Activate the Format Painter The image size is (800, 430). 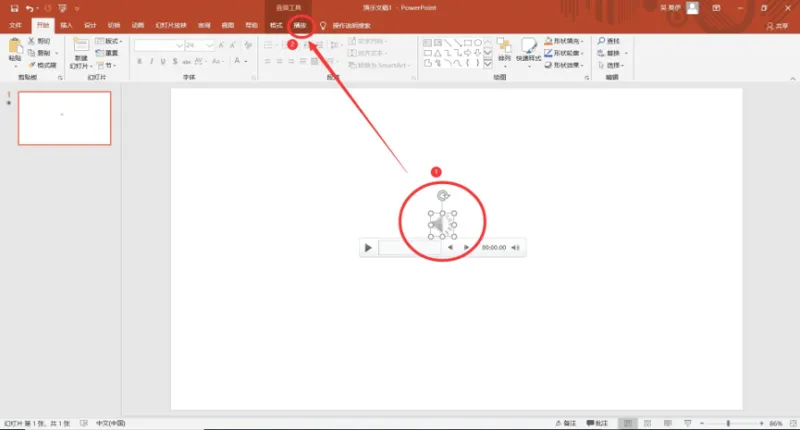pos(42,65)
